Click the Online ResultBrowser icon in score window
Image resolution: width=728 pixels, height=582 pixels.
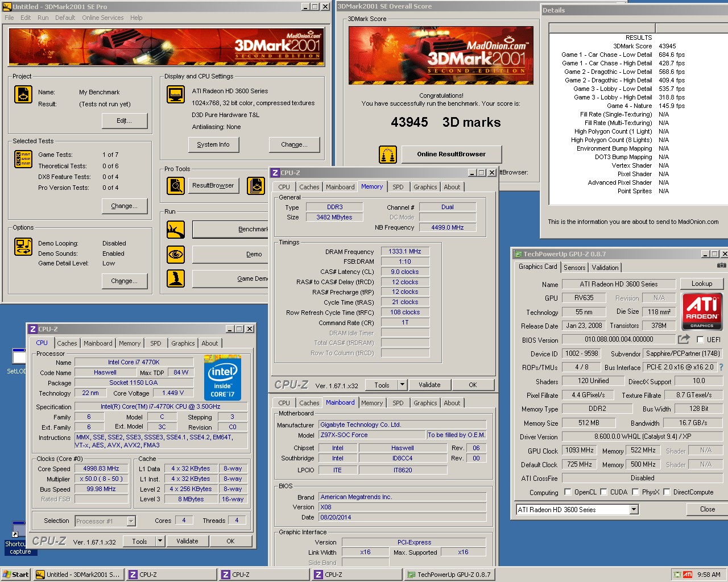point(388,155)
